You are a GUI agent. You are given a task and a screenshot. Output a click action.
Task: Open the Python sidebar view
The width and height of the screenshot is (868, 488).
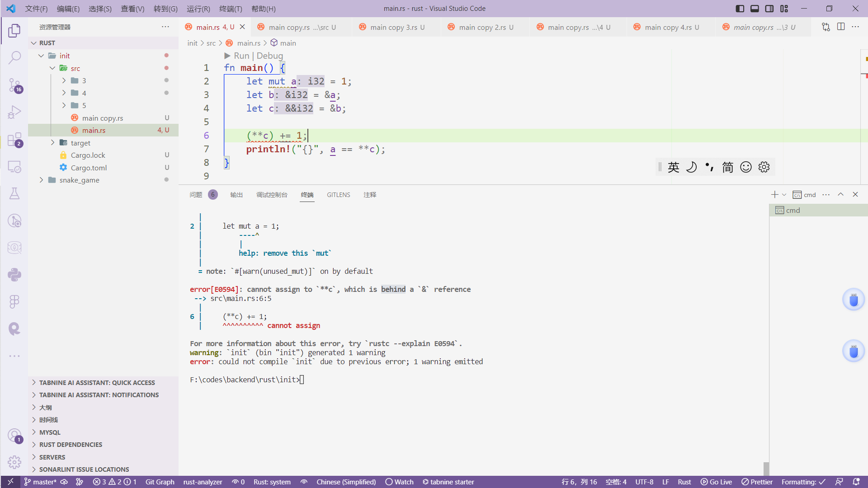click(14, 274)
